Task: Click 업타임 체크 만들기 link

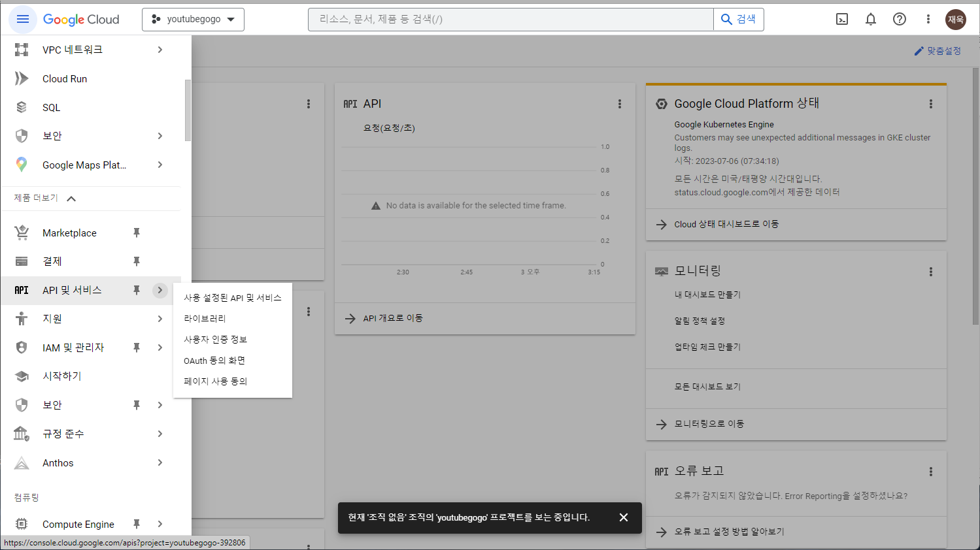Action: click(x=707, y=347)
